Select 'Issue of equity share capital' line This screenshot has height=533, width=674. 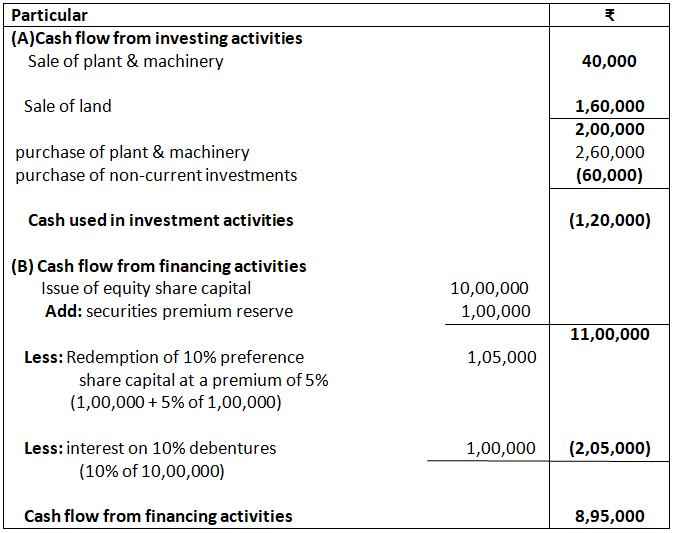pyautogui.click(x=135, y=288)
